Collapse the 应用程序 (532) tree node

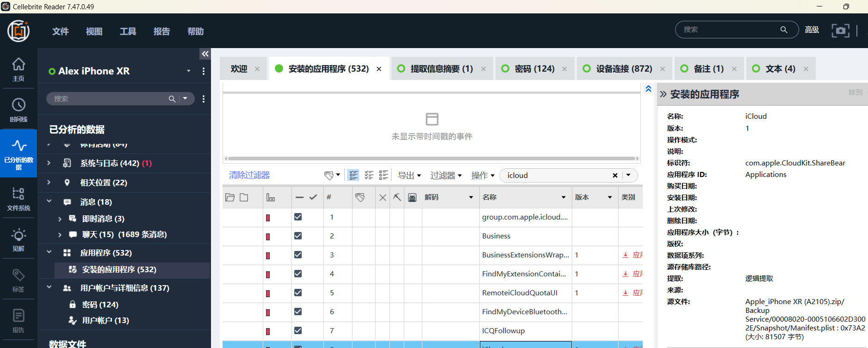(49, 252)
